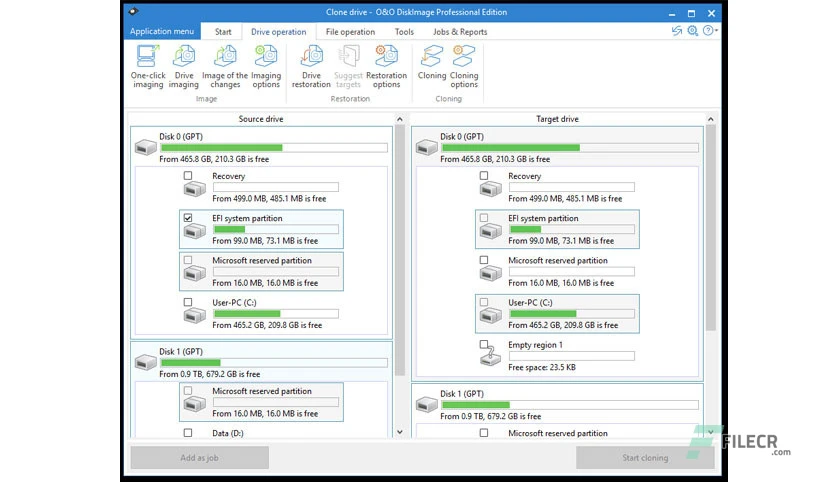The height and width of the screenshot is (484, 836).
Task: Check source Data (D:) checkbox
Action: click(188, 433)
